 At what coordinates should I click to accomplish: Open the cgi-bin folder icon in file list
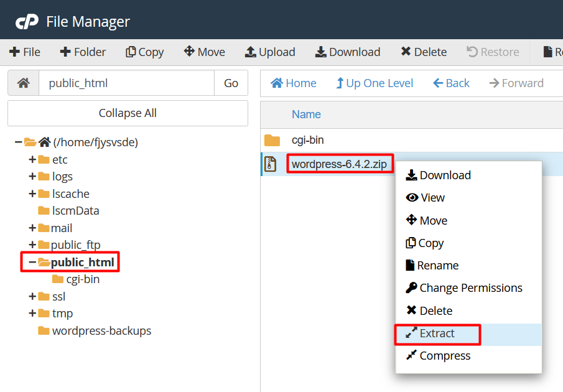[x=272, y=141]
